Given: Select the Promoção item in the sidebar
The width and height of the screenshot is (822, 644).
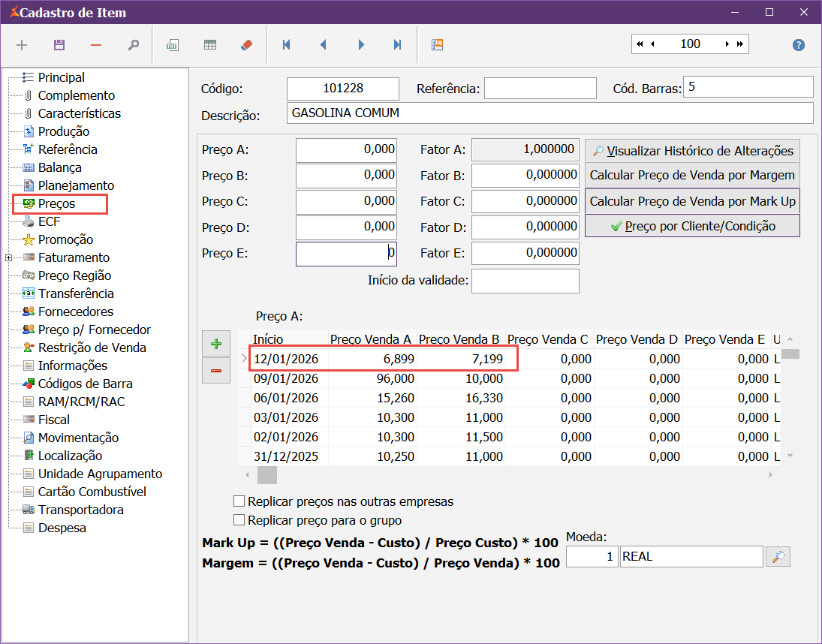Looking at the screenshot, I should tap(65, 239).
